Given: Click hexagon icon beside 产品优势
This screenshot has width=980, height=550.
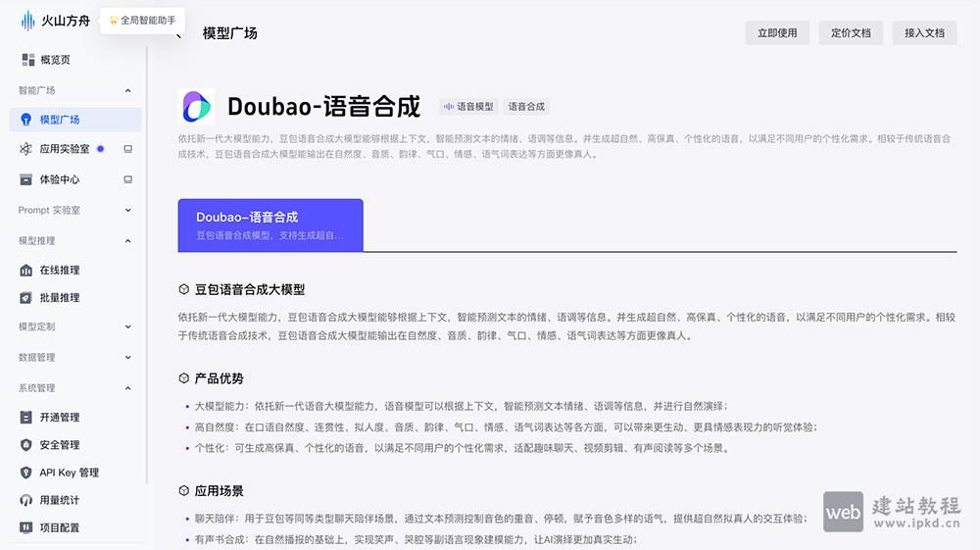Looking at the screenshot, I should pyautogui.click(x=184, y=378).
